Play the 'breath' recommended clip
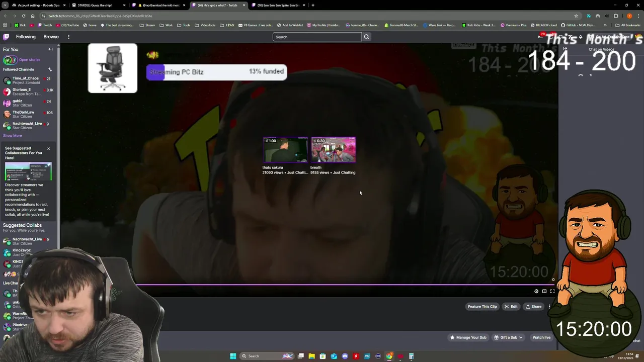 [333, 150]
